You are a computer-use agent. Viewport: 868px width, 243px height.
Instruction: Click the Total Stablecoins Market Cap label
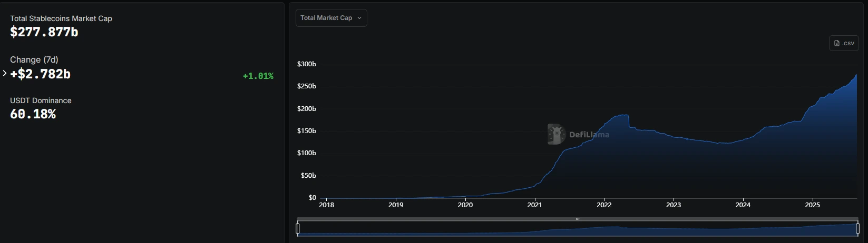click(x=61, y=18)
